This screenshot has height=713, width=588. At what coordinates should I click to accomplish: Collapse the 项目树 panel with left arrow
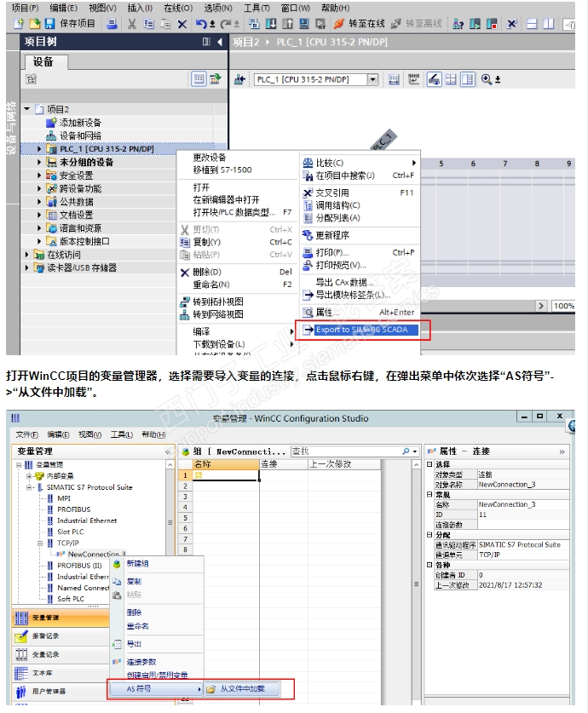point(220,42)
